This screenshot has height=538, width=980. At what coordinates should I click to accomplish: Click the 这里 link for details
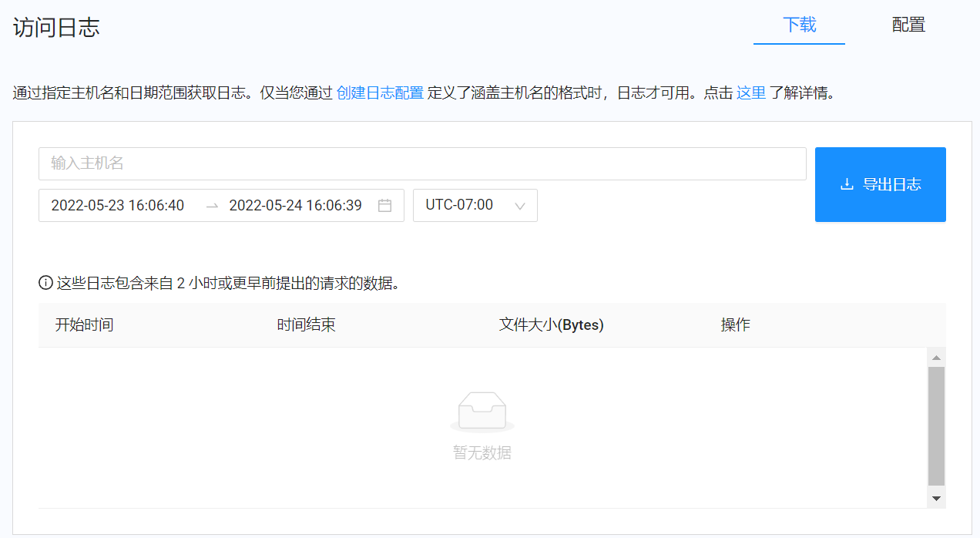[751, 92]
